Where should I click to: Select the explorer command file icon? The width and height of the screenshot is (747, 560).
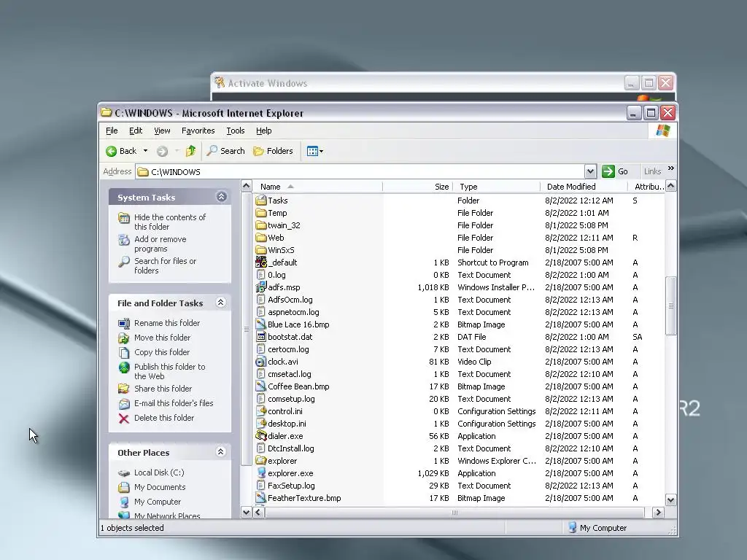tap(260, 461)
